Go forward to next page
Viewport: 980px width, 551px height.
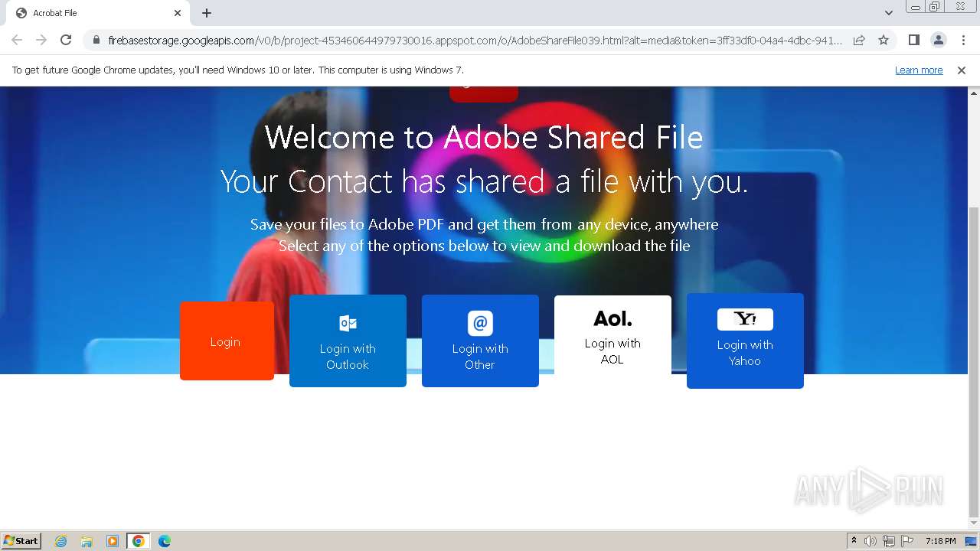41,40
